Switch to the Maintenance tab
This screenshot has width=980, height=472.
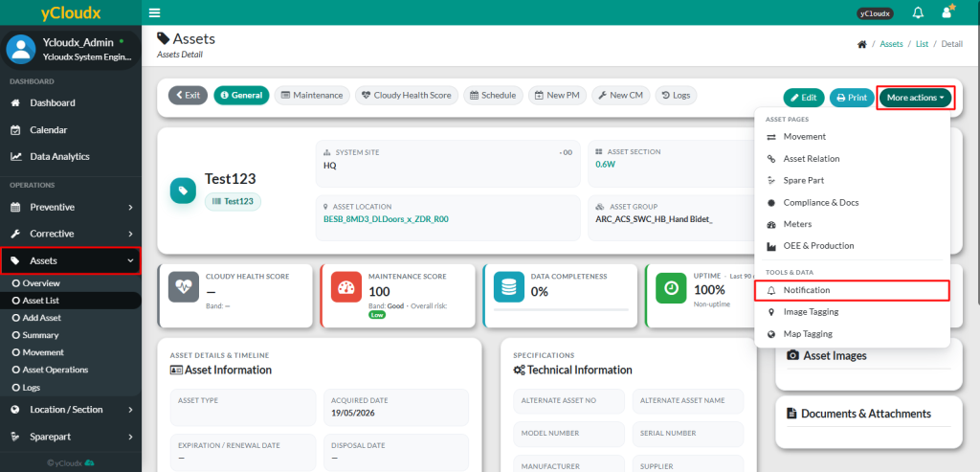pyautogui.click(x=312, y=96)
